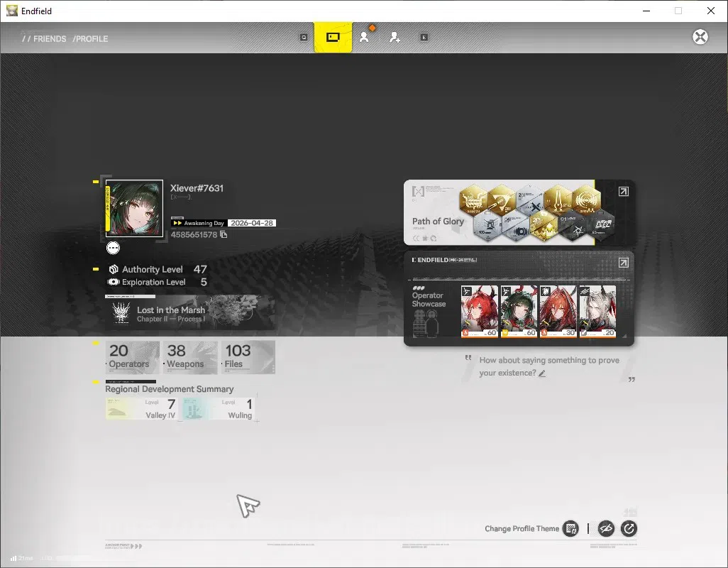Minimize the Endfield window

pos(646,11)
